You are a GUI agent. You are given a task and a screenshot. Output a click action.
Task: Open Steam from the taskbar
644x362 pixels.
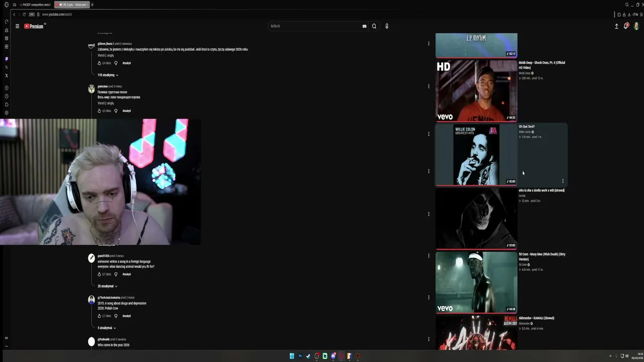point(308,356)
